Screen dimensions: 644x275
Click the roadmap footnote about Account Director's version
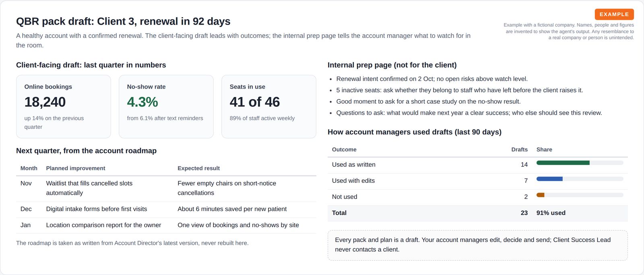pyautogui.click(x=132, y=243)
